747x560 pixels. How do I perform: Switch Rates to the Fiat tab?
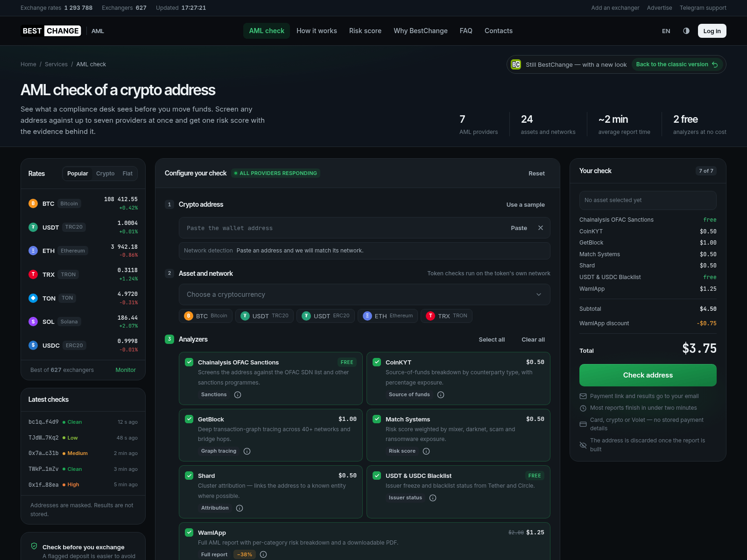127,174
